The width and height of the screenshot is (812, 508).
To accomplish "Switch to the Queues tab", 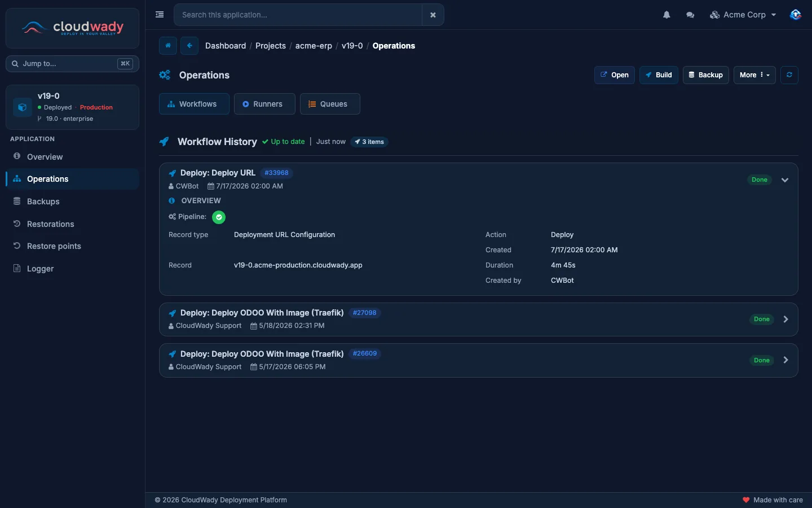I will (330, 104).
